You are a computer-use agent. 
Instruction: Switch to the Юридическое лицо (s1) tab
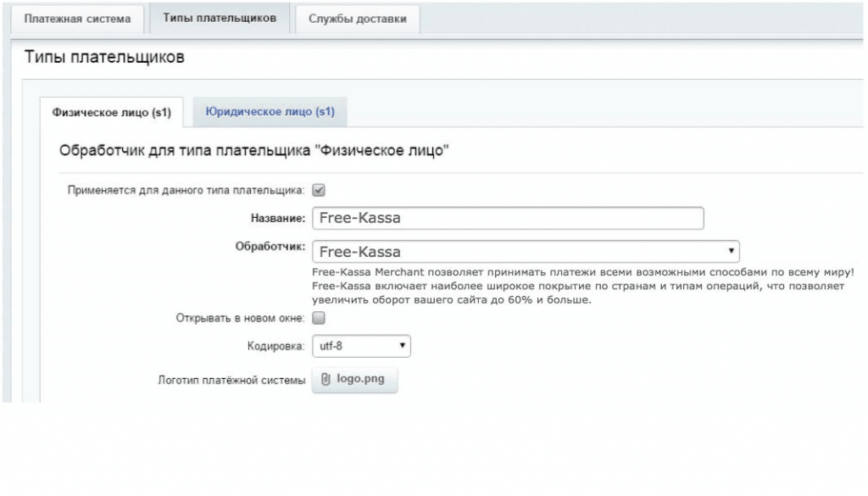[x=270, y=112]
